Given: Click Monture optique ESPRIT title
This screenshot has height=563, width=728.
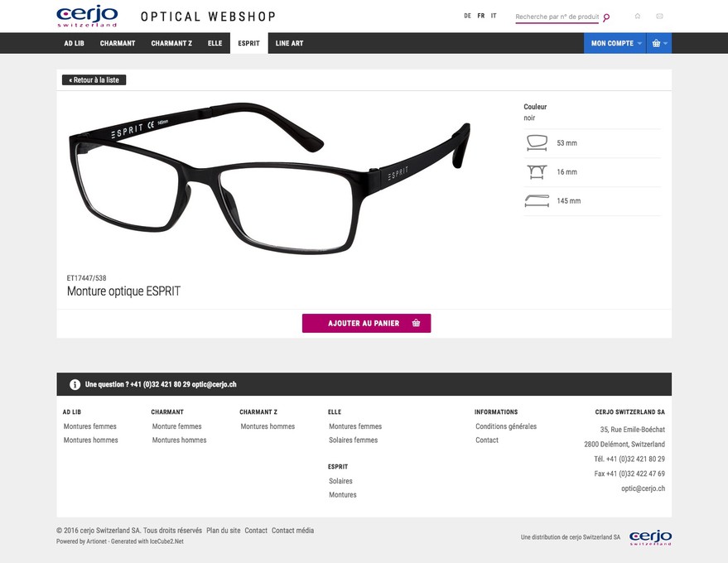Looking at the screenshot, I should (x=123, y=291).
